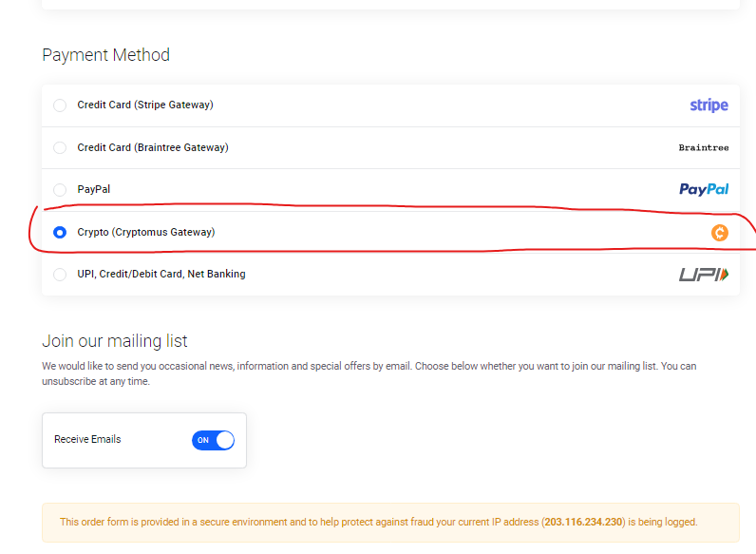
Task: Click the 'Credit Card (Braintree Gateway)' label
Action: [152, 147]
